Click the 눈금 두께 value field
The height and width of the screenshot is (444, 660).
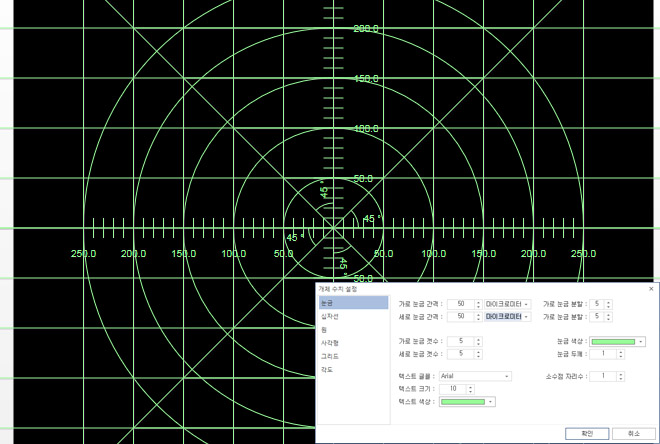[x=603, y=354]
